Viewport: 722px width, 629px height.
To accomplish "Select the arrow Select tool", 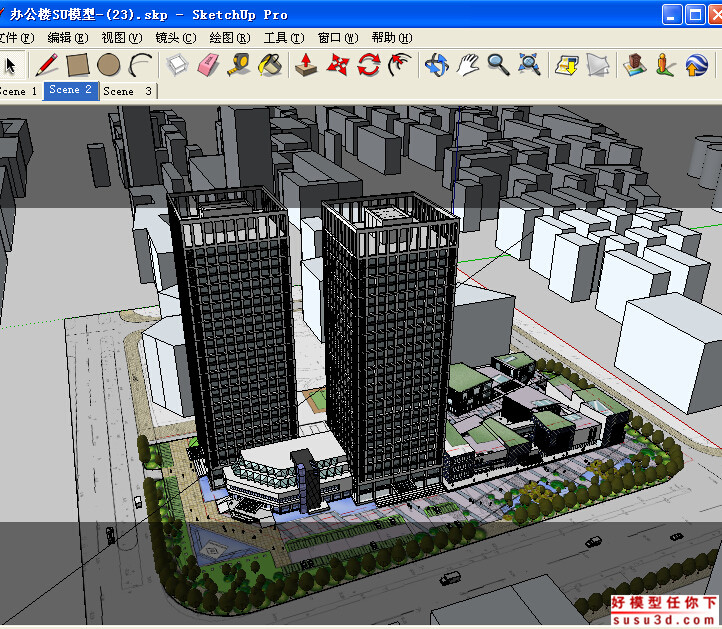I will pos(10,65).
